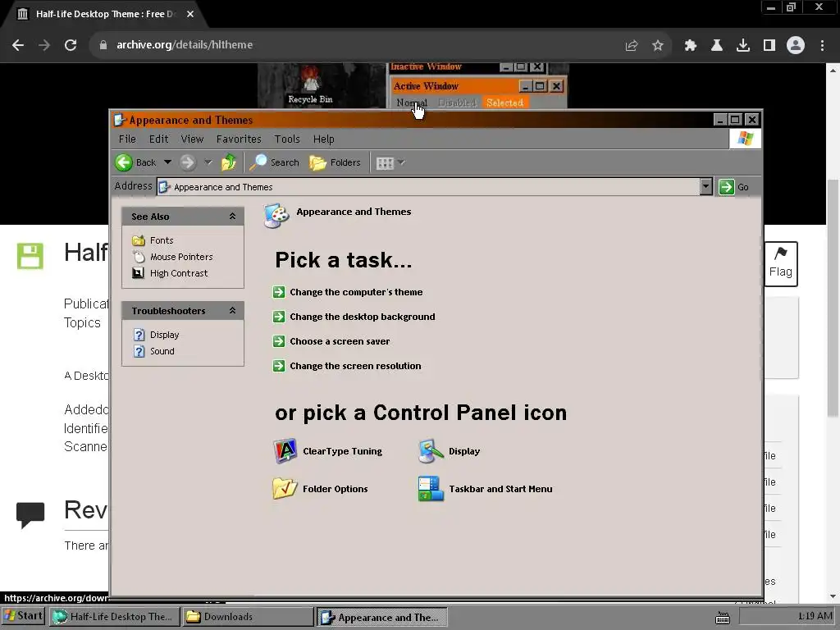Click the Windows flag logo
Image resolution: width=840 pixels, height=630 pixels.
coord(745,139)
